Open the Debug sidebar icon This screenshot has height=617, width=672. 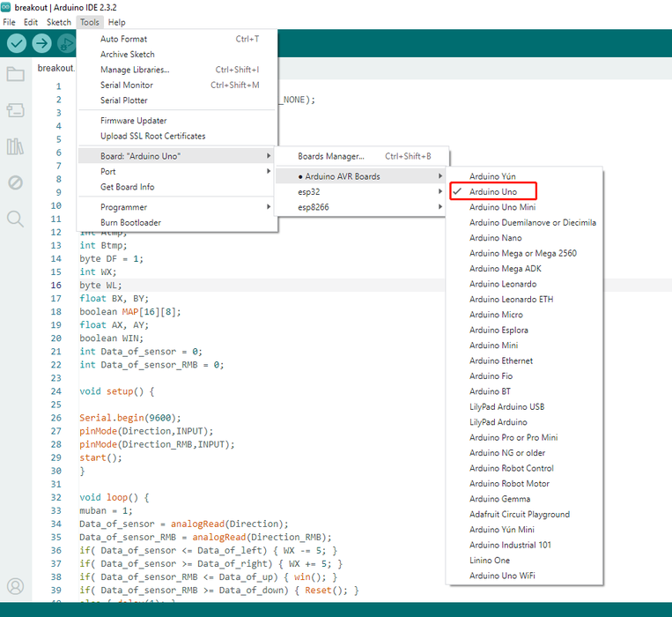(x=16, y=182)
